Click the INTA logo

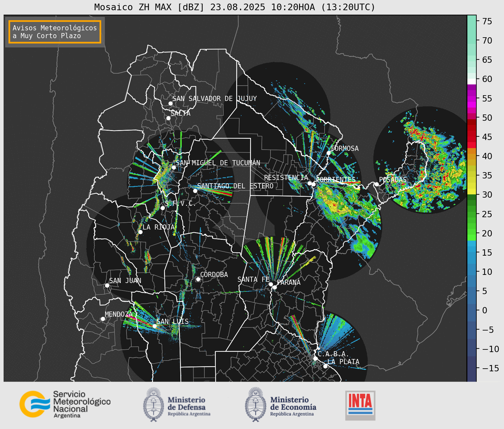(360, 405)
